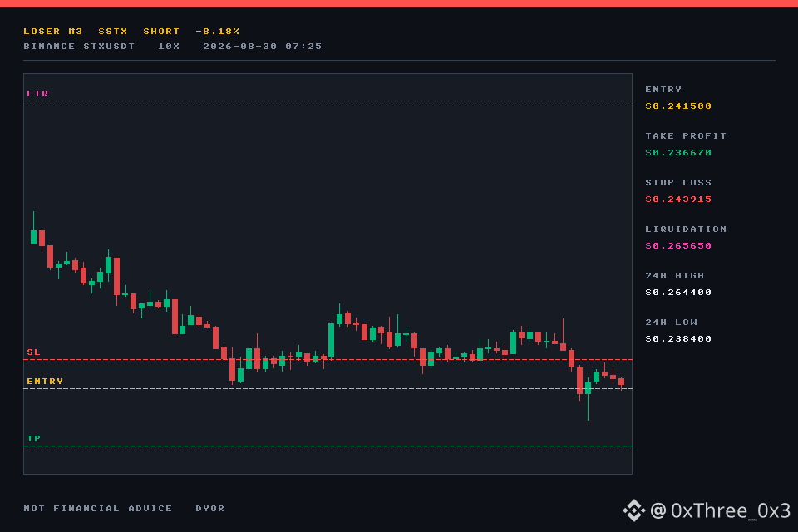The height and width of the screenshot is (532, 798).
Task: Click the 'STOP LOSS' heading
Action: pyautogui.click(x=678, y=182)
